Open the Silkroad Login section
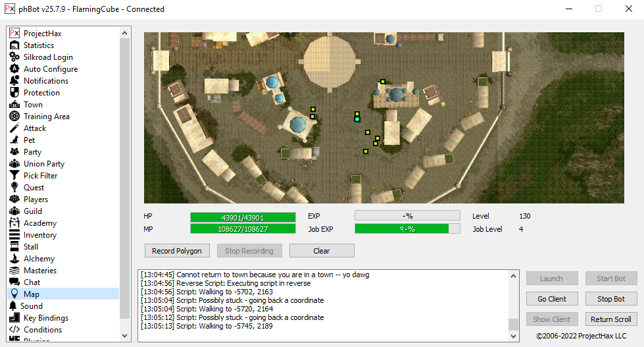Image resolution: width=644 pixels, height=347 pixels. [x=48, y=57]
